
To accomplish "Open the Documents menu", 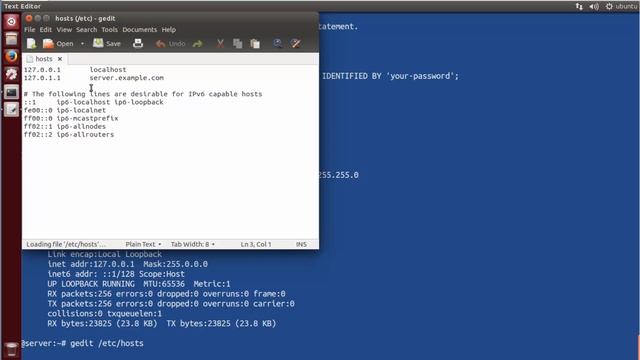I will (140, 29).
